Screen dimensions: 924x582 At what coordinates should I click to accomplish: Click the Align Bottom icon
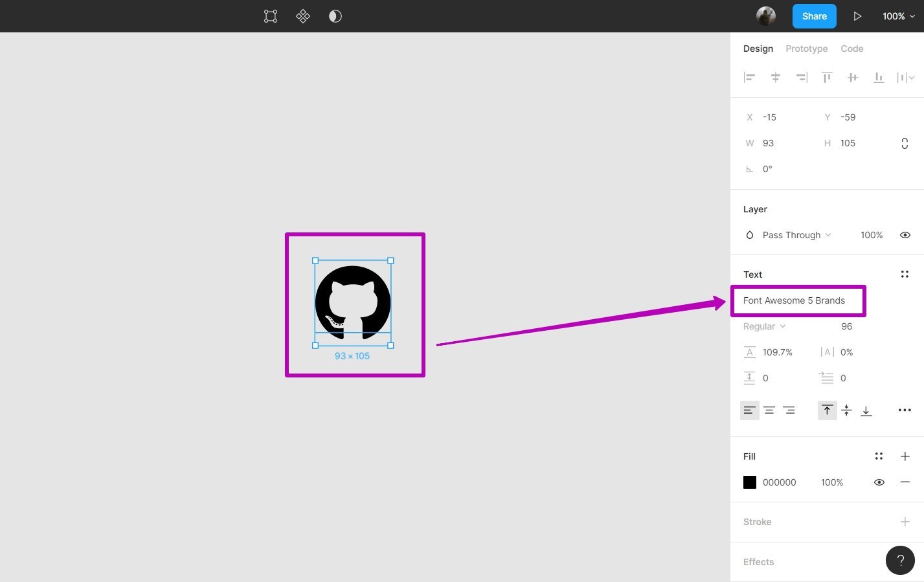click(x=879, y=78)
